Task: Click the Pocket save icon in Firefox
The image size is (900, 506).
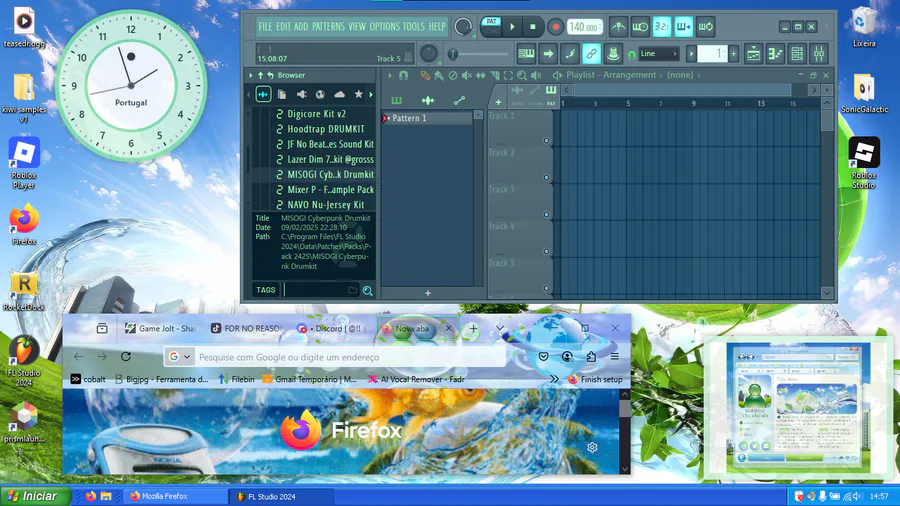Action: tap(543, 357)
